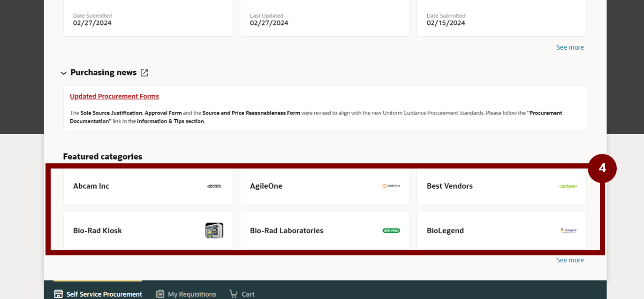This screenshot has height=299, width=644.
Task: Open the Abcam Inc category card
Action: [x=148, y=186]
